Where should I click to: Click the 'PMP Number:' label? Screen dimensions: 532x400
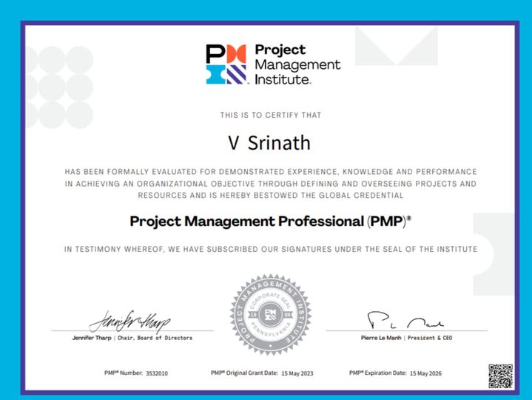click(124, 373)
